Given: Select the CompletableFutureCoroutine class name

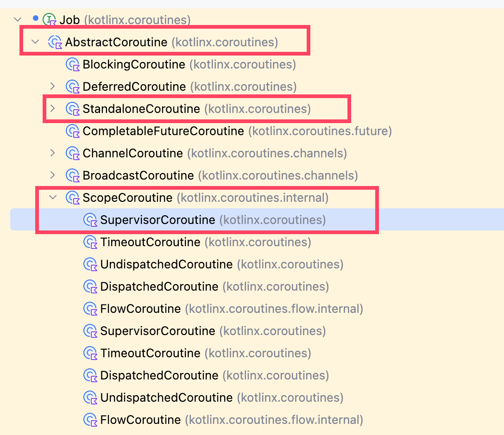Looking at the screenshot, I should click(x=163, y=131).
